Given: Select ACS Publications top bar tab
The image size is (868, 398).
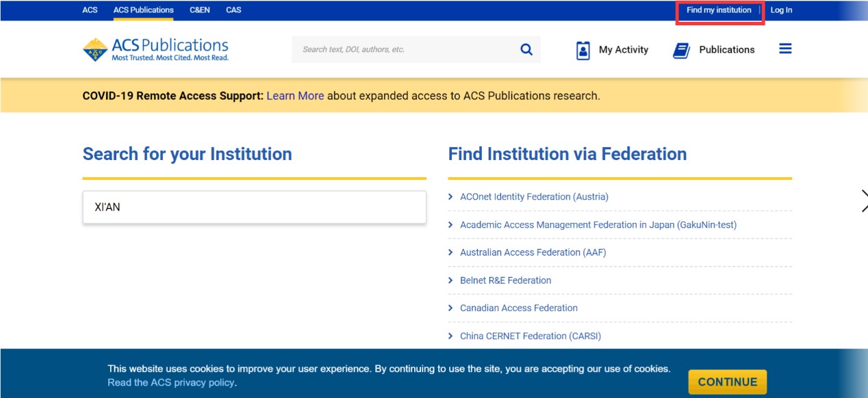Looking at the screenshot, I should [144, 10].
